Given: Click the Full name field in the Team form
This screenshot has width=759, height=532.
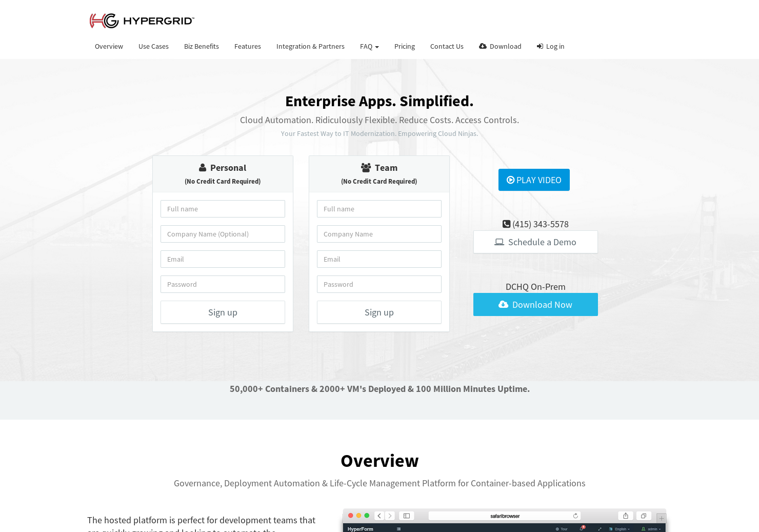Looking at the screenshot, I should (x=379, y=209).
